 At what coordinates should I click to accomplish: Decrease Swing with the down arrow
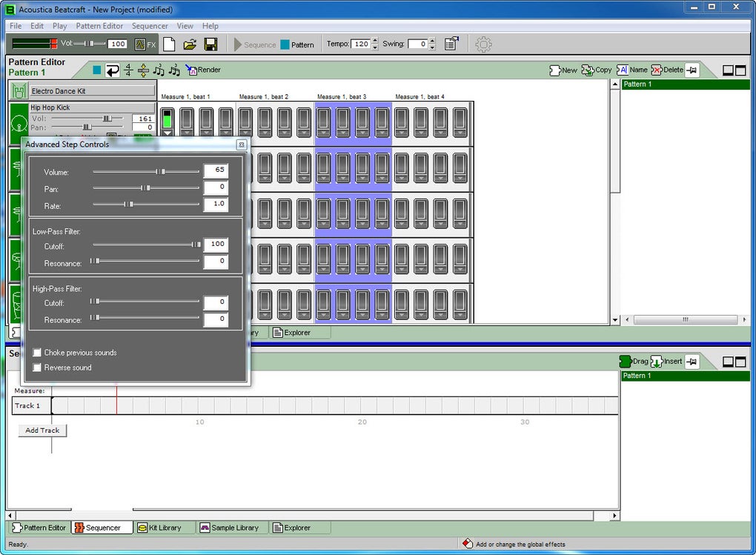coord(432,47)
